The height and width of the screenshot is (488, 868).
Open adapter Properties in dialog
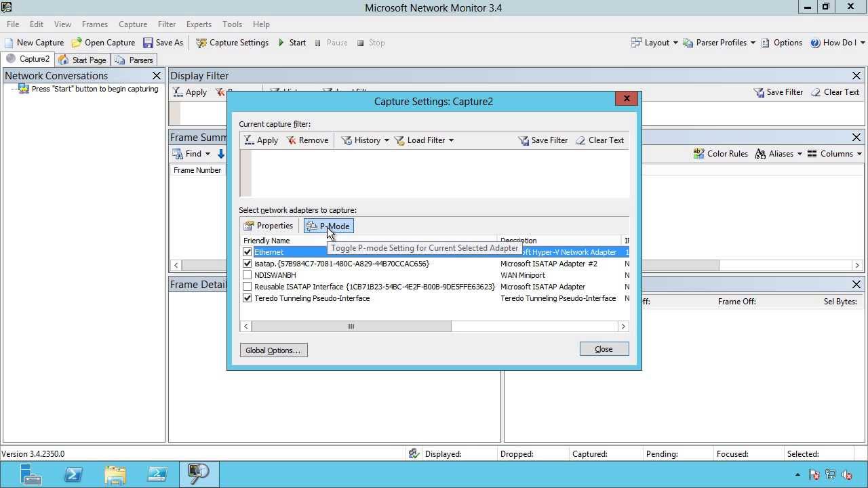tap(269, 226)
